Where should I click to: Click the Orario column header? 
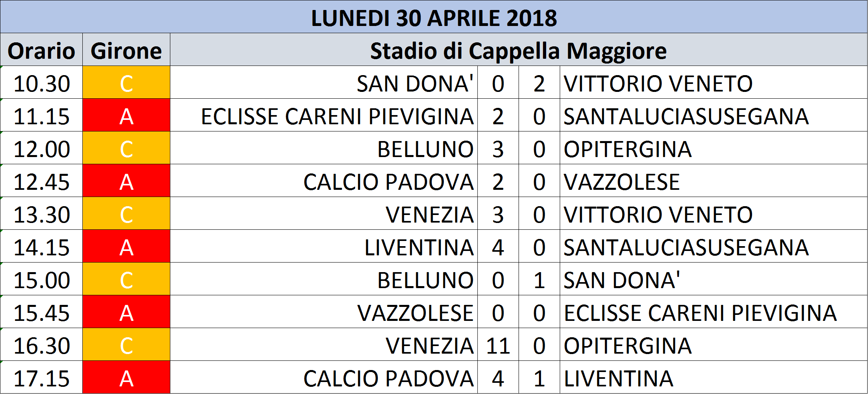[x=42, y=50]
